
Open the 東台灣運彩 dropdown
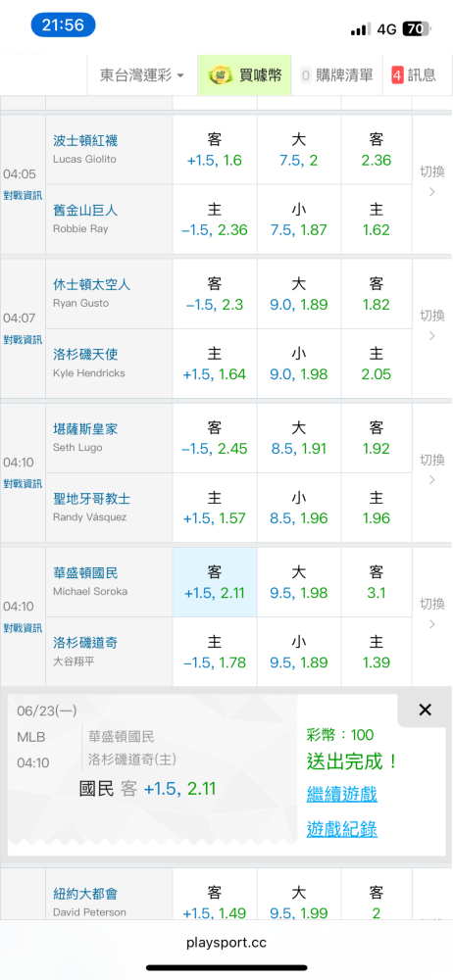click(x=142, y=75)
